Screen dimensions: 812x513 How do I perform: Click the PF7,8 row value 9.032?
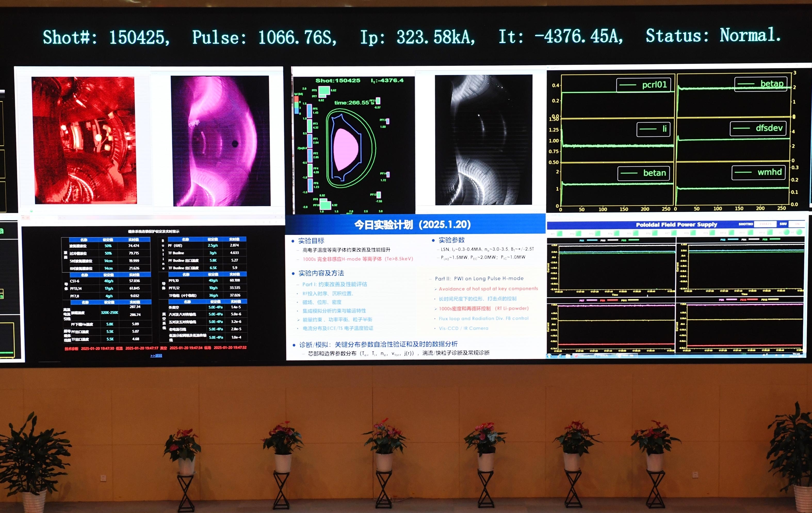pyautogui.click(x=135, y=296)
